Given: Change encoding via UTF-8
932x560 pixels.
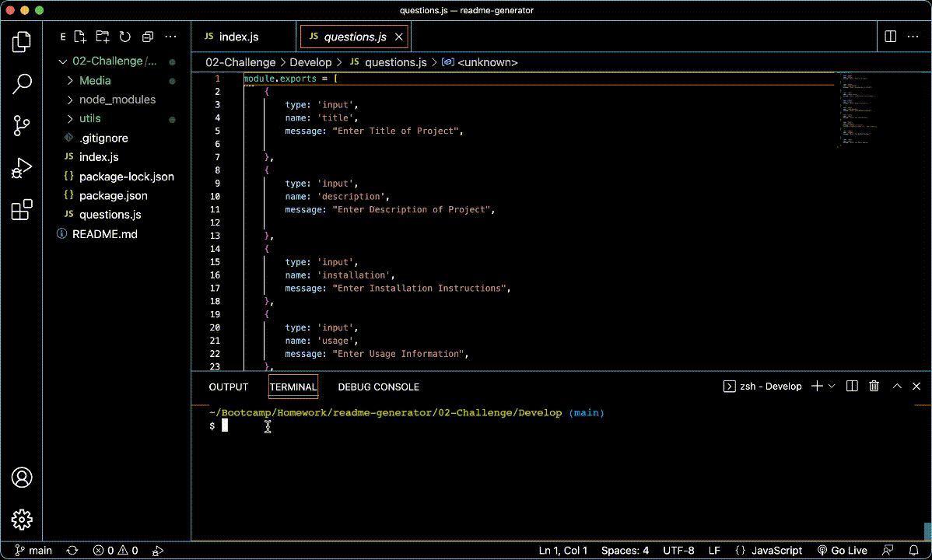Looking at the screenshot, I should click(x=678, y=551).
